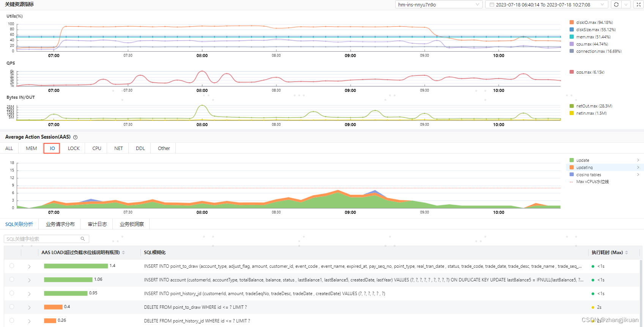The width and height of the screenshot is (644, 327).
Task: Click the orange AAS load bar showing 0.4
Action: 53,307
